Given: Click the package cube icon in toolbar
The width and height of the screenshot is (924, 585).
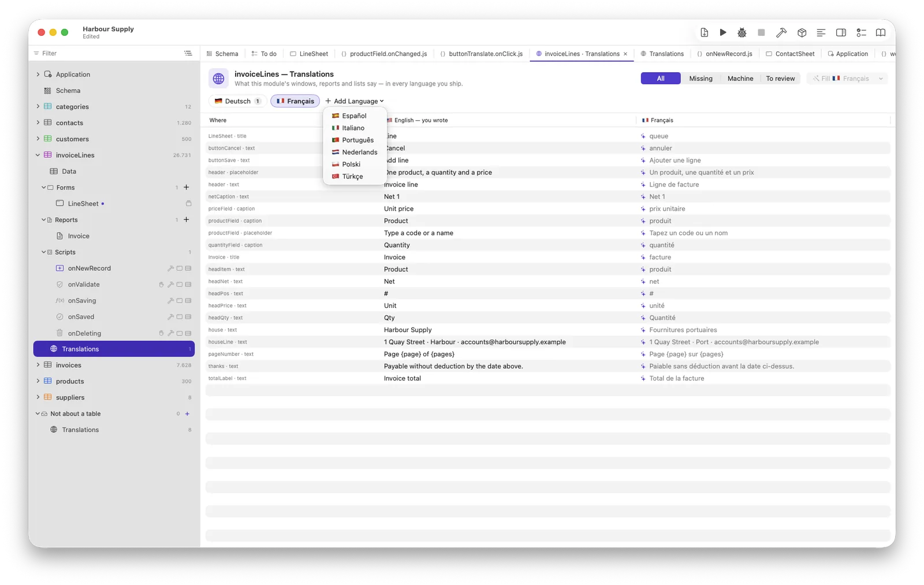Looking at the screenshot, I should pyautogui.click(x=802, y=32).
